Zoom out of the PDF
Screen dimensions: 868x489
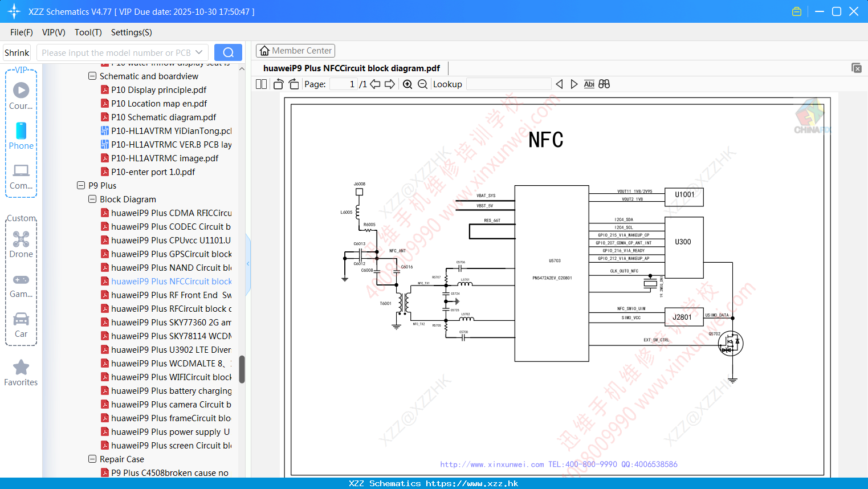click(422, 84)
